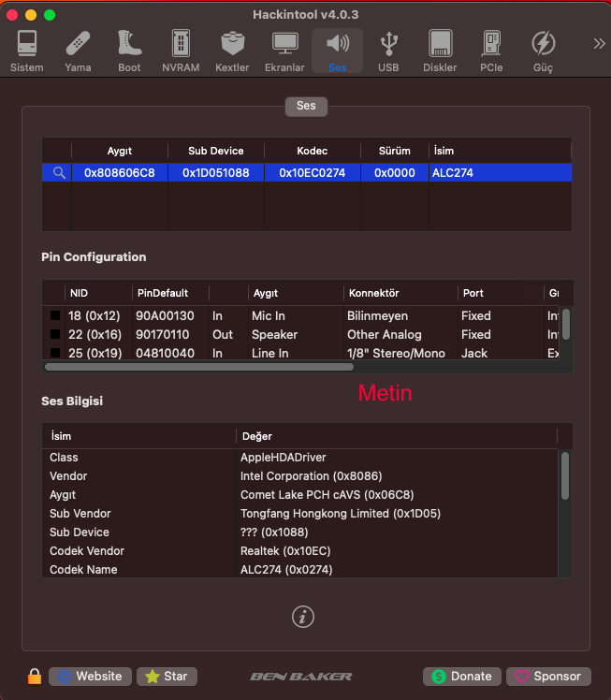Screen dimensions: 611x700
Task: Click the PinDefault column header
Action: 170,293
